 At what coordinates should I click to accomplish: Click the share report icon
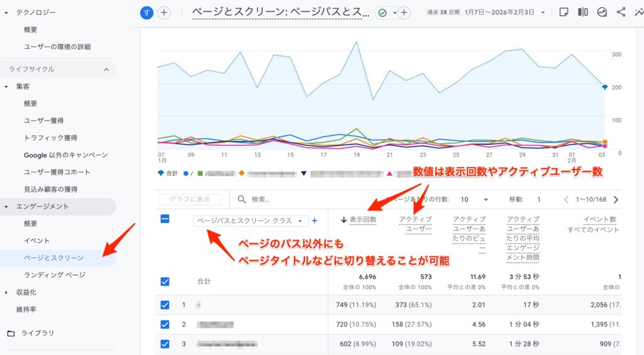pyautogui.click(x=621, y=12)
